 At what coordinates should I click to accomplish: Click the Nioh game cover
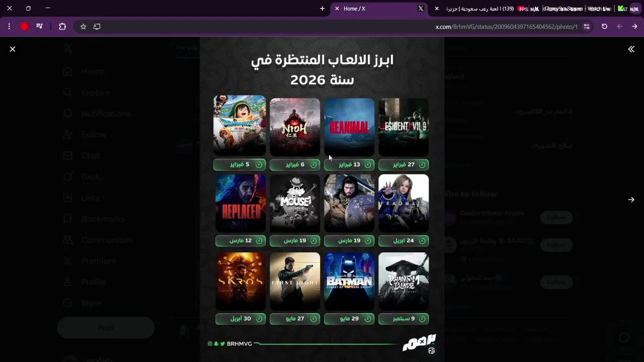[295, 127]
